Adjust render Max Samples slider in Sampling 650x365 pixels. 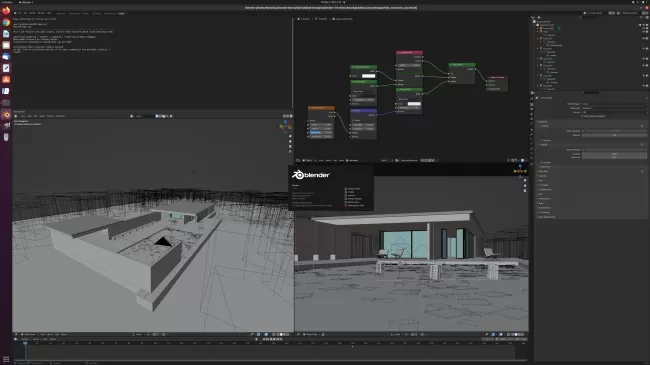tap(614, 154)
